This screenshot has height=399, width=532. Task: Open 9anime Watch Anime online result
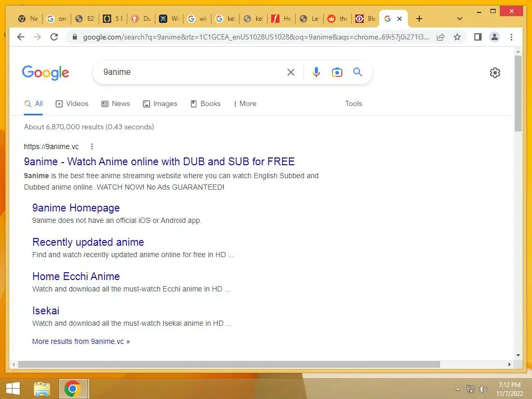coord(159,162)
